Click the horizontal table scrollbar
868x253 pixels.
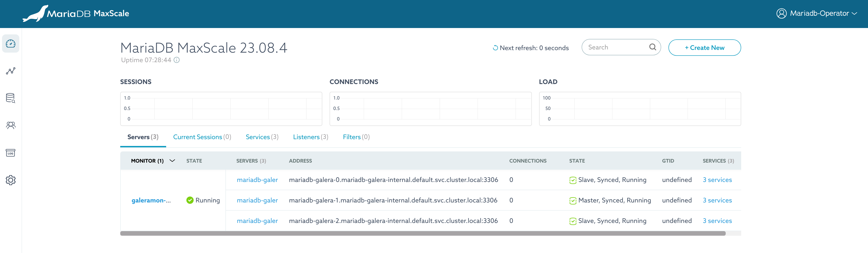(423, 233)
